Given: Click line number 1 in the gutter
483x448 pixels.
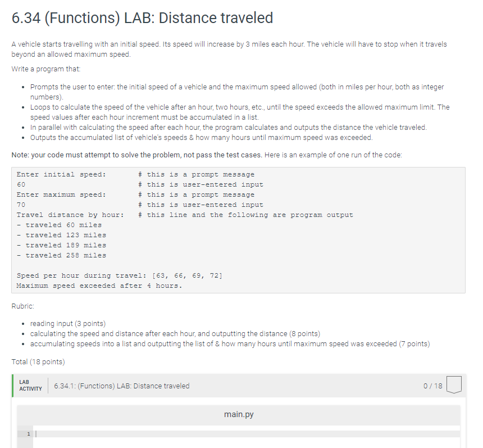Looking at the screenshot, I should pos(28,433).
